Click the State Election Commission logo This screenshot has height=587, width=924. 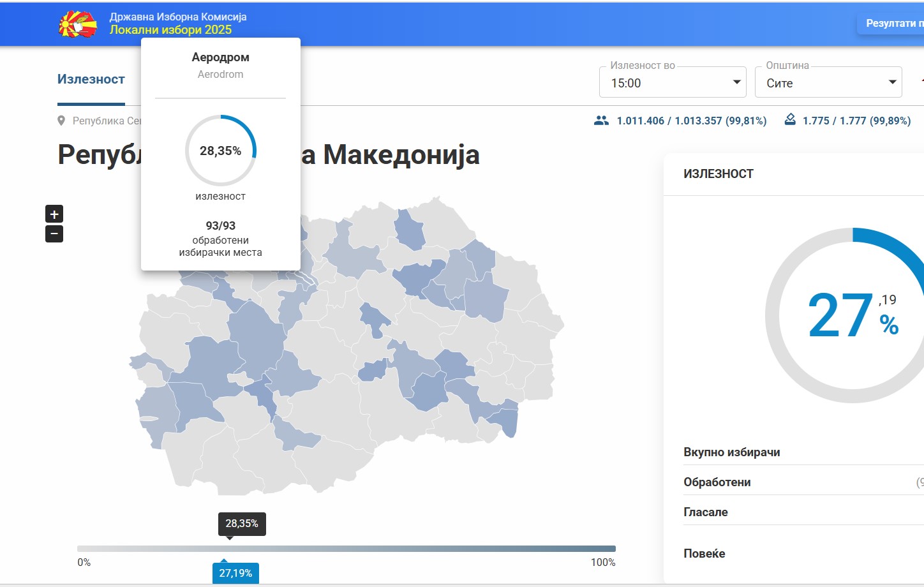78,24
